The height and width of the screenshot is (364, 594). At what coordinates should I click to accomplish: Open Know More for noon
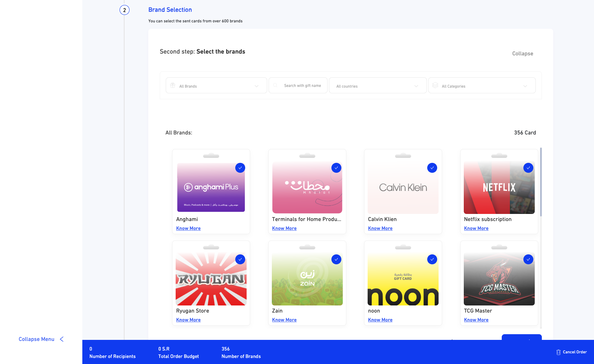[x=380, y=320]
